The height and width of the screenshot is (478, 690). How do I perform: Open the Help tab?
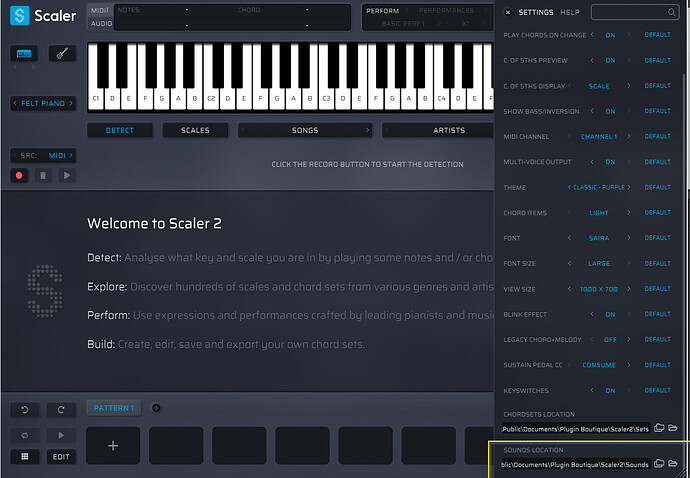tap(570, 12)
